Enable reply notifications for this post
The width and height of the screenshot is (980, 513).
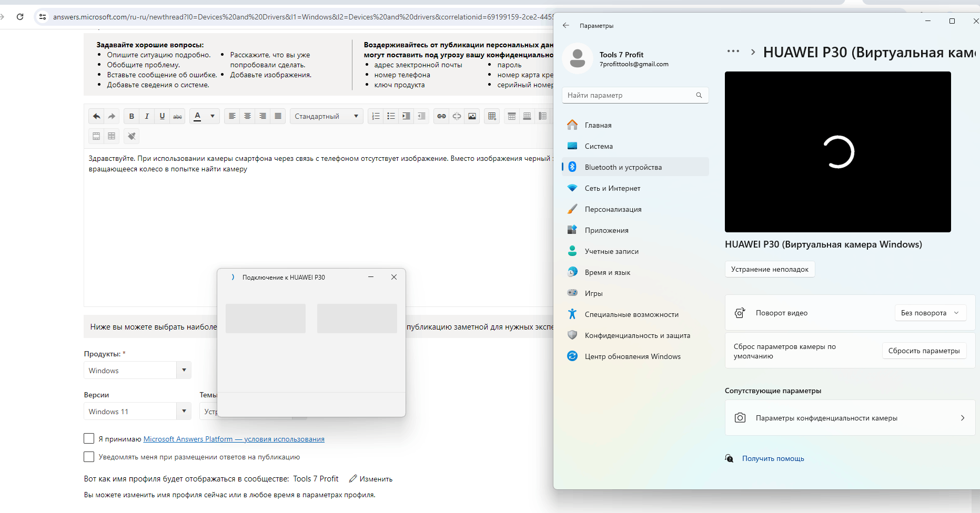point(89,457)
